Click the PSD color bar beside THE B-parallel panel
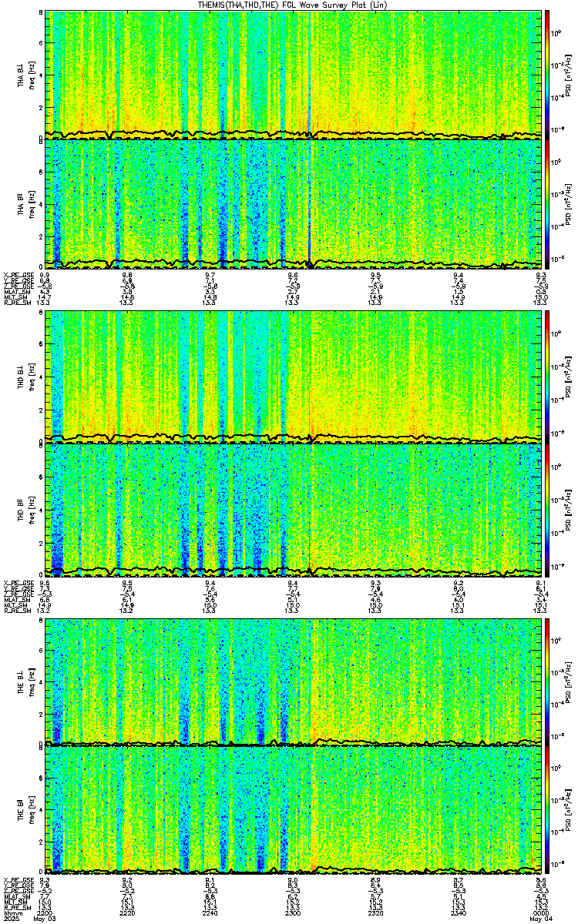 [x=547, y=811]
